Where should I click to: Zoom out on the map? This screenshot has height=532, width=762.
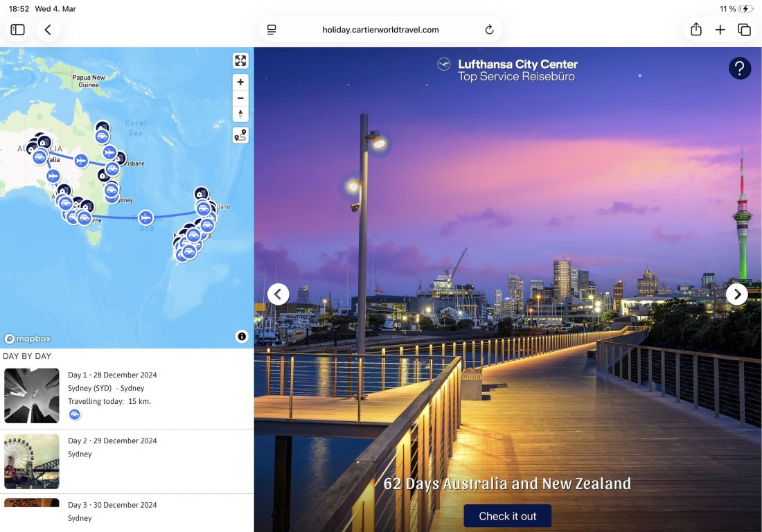[x=240, y=98]
